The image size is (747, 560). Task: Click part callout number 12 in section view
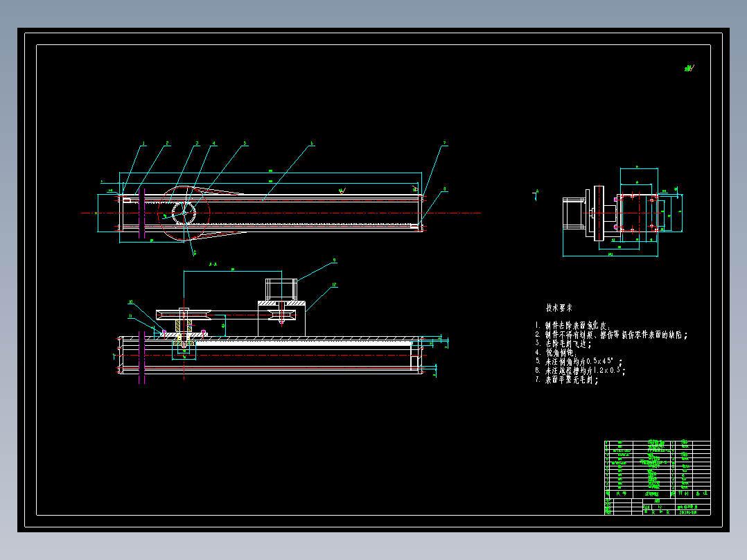click(x=334, y=285)
